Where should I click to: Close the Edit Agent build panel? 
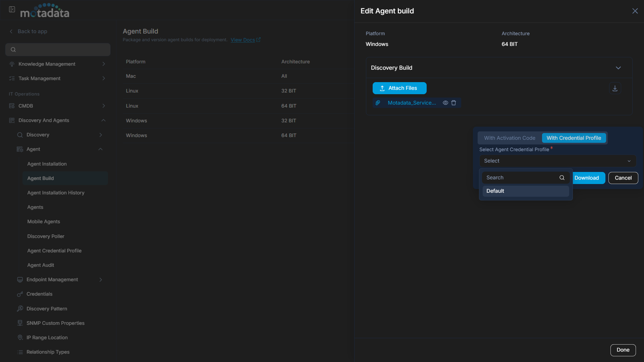tap(635, 11)
